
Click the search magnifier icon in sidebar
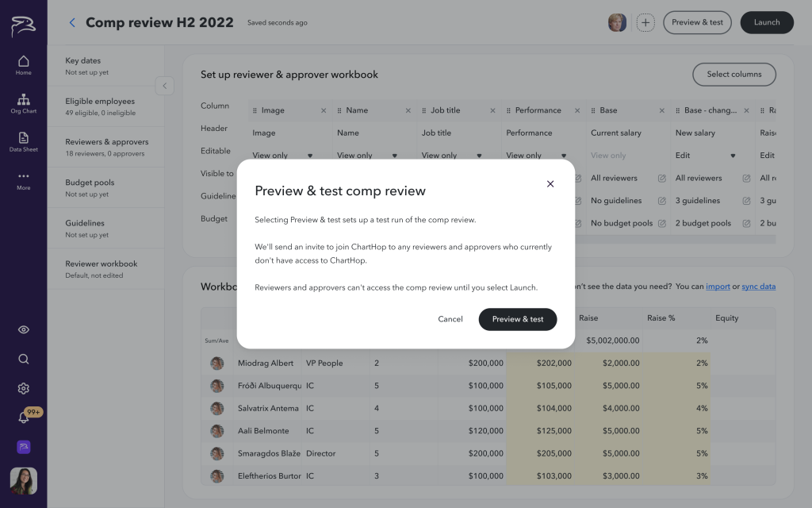23,359
